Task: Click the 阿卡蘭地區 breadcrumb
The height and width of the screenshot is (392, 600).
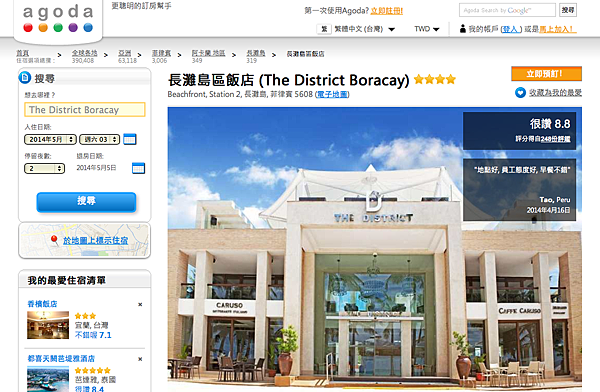Action: 209,53
